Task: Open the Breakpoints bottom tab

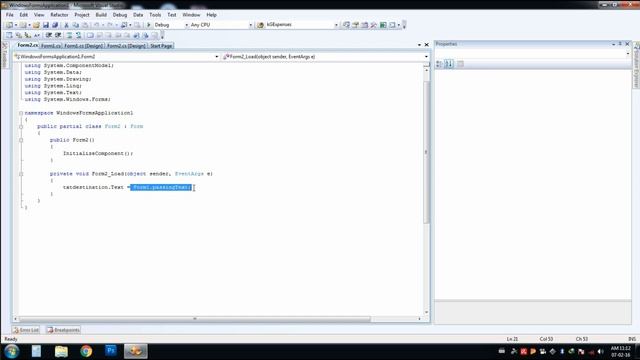Action: pos(63,330)
